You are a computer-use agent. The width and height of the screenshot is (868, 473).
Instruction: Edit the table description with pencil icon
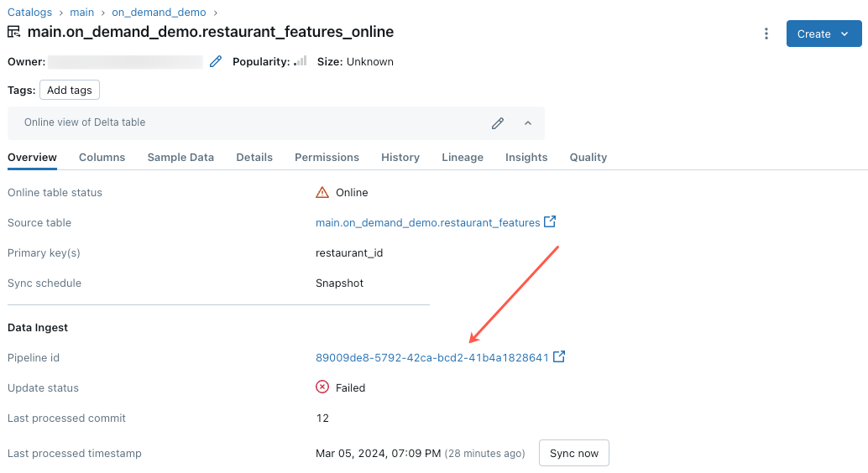498,123
